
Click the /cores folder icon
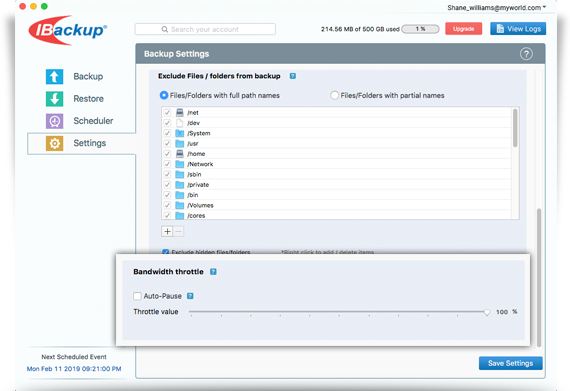(x=180, y=215)
